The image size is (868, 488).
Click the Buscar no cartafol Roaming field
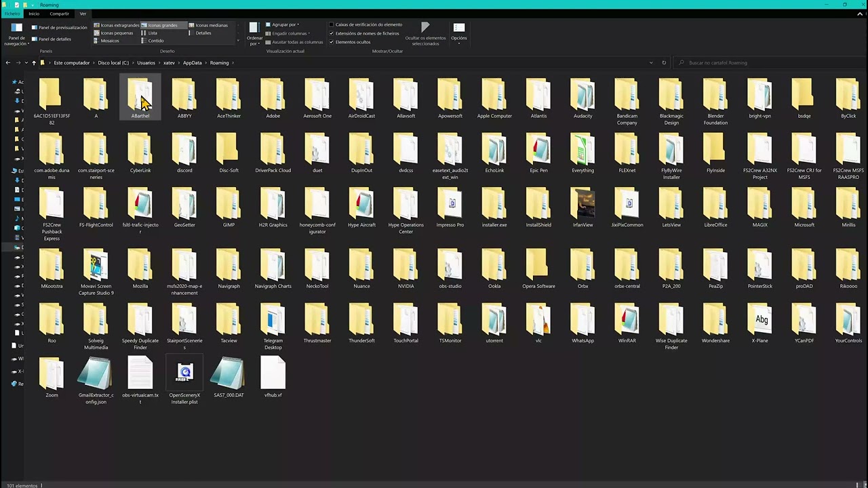[x=770, y=62]
